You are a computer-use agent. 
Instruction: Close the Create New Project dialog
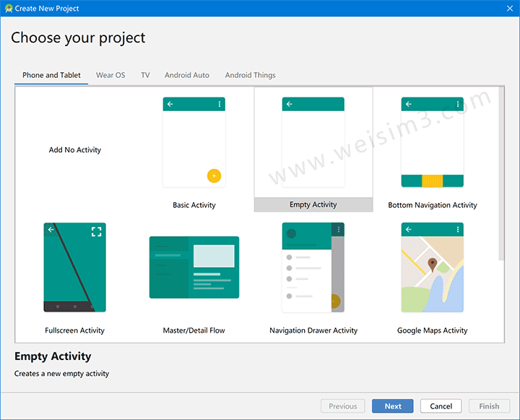click(510, 8)
